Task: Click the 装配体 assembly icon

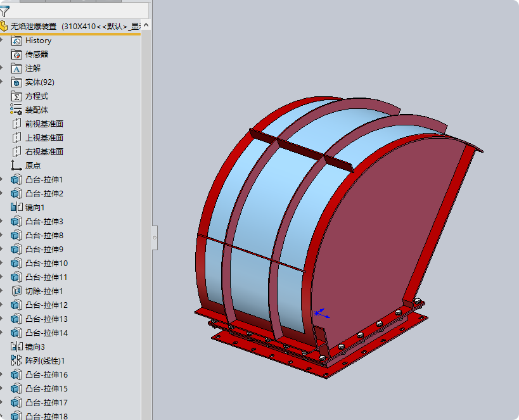Action: click(16, 110)
